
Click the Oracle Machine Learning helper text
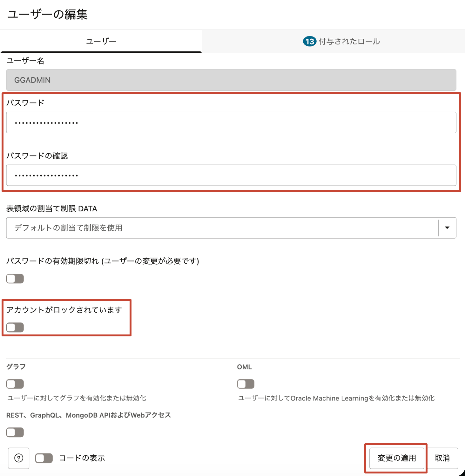(x=337, y=398)
